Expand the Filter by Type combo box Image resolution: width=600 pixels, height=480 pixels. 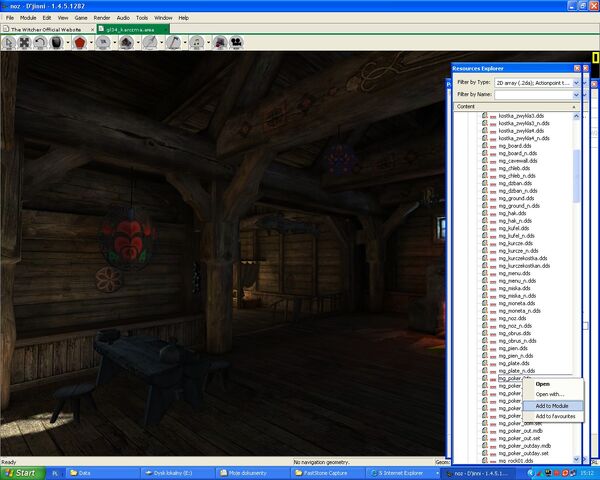click(x=576, y=83)
